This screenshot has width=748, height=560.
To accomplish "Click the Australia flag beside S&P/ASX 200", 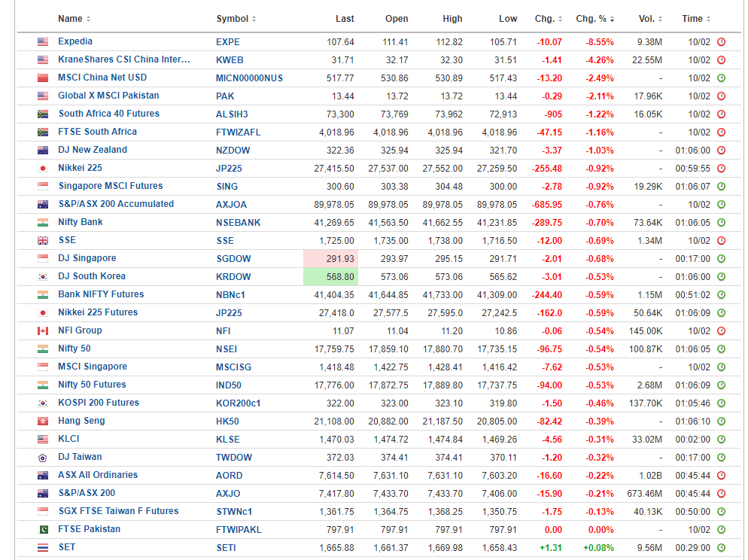I will coord(43,494).
